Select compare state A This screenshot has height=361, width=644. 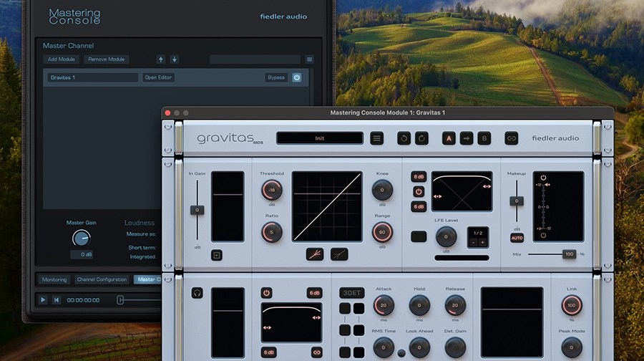[449, 138]
